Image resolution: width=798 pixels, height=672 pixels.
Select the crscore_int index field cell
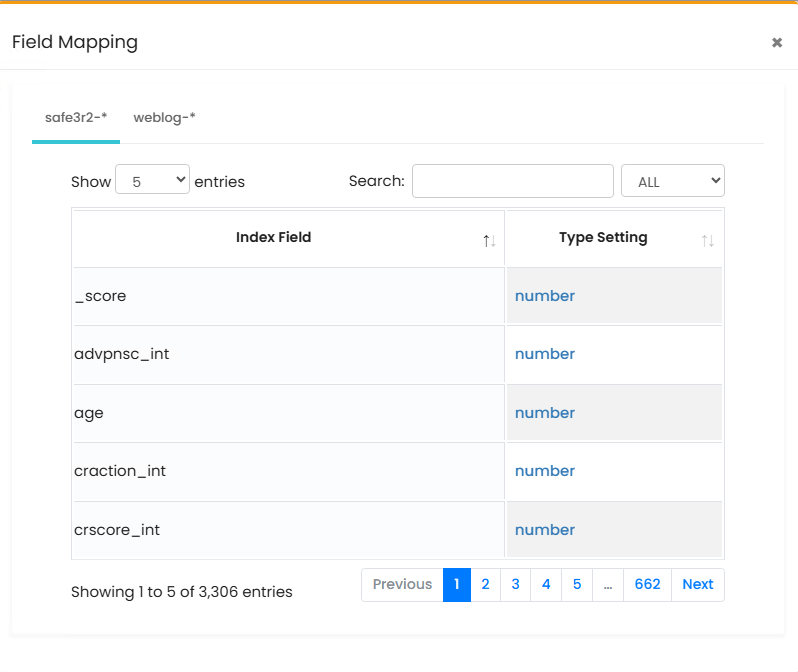tap(289, 530)
